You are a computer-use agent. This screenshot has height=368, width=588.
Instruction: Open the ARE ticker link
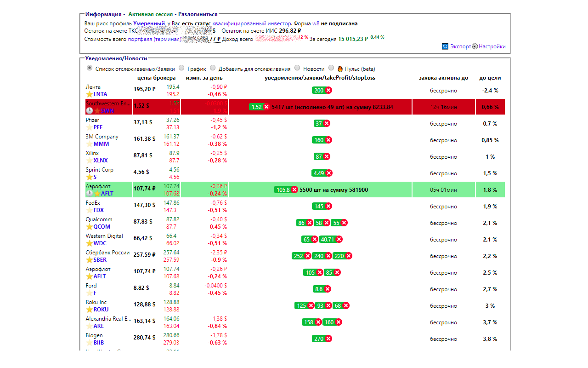point(98,326)
